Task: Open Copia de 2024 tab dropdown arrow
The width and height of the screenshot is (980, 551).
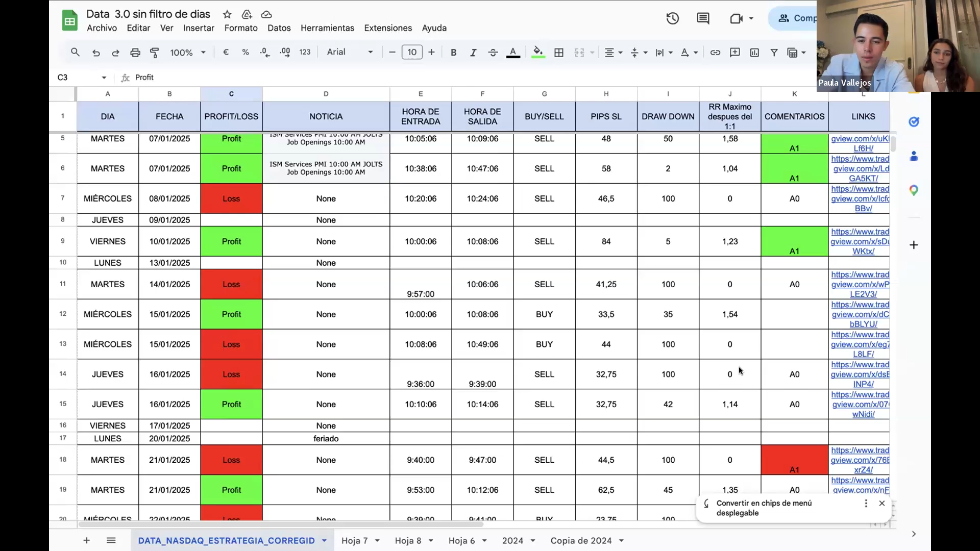Action: coord(621,541)
